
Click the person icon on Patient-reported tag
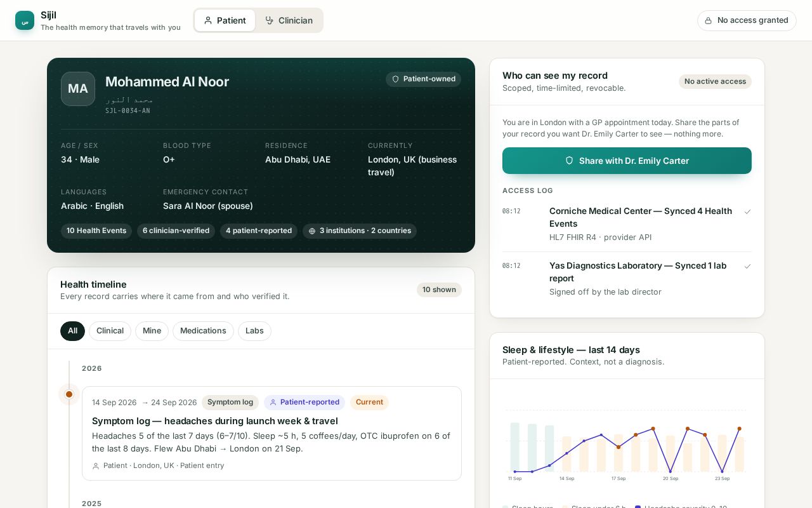273,402
